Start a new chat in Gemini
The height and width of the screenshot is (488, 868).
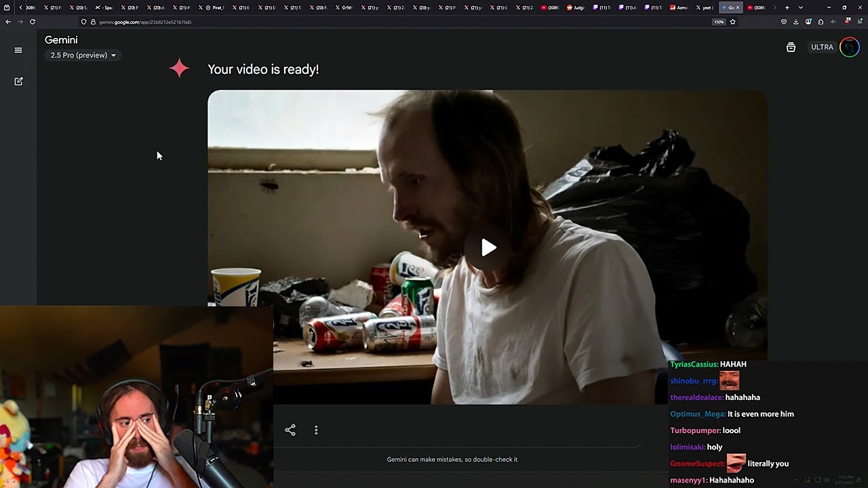point(18,81)
